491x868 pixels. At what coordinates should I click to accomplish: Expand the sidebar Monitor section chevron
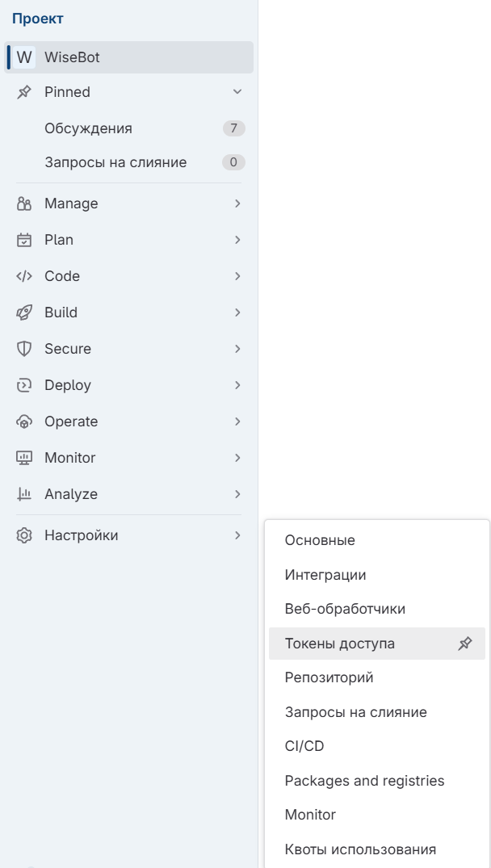pos(237,458)
